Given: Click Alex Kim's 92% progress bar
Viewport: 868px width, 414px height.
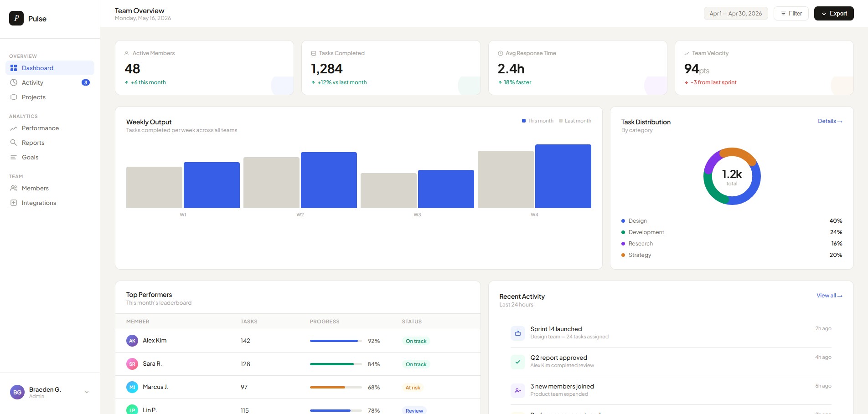Looking at the screenshot, I should [x=336, y=341].
